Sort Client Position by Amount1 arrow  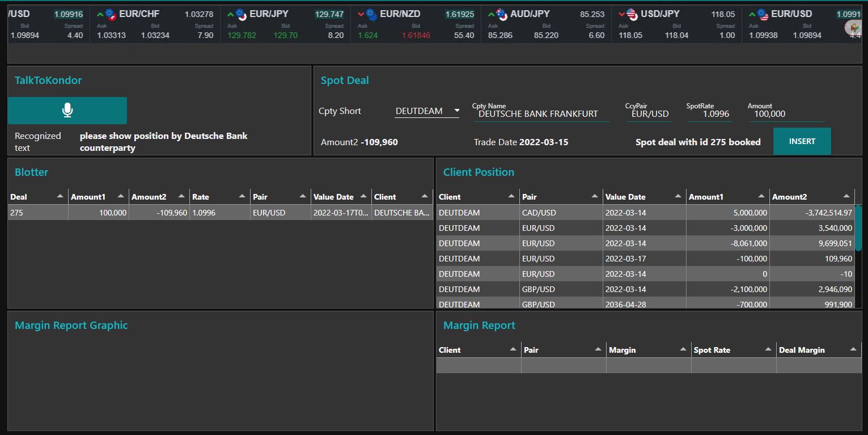(761, 196)
